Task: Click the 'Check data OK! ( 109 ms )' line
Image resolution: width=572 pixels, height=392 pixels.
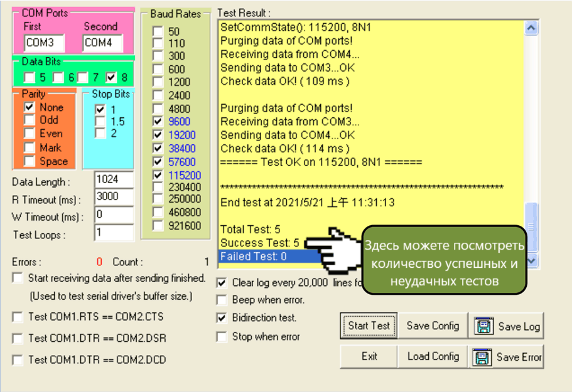Action: [285, 82]
